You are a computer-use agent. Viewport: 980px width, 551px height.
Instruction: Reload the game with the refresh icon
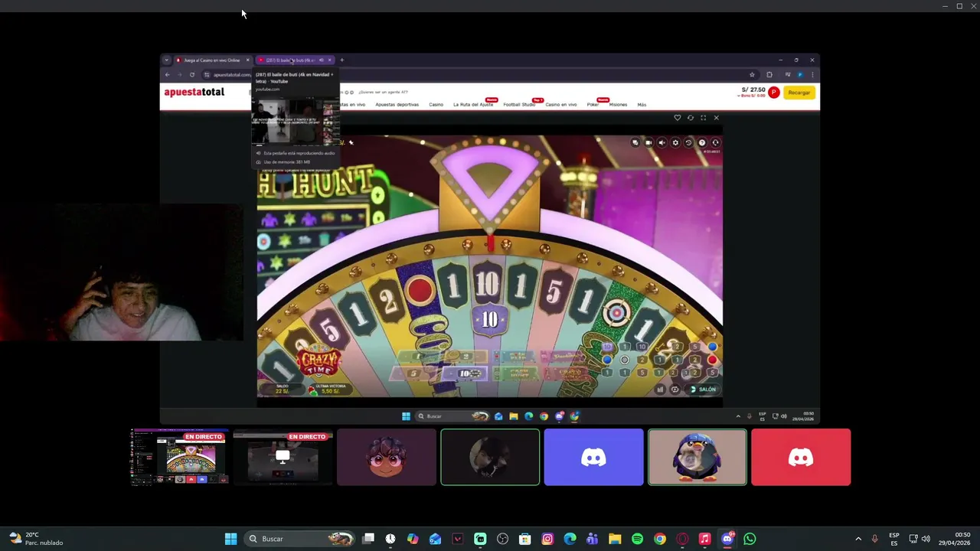(691, 118)
